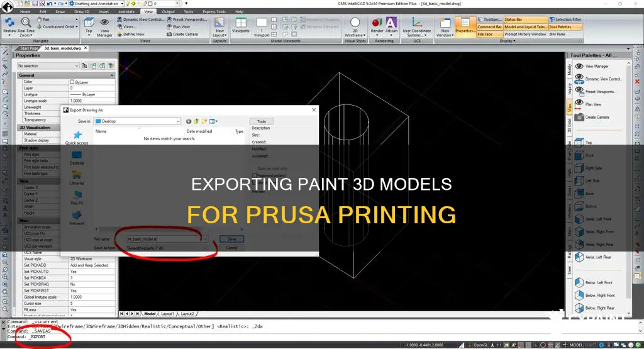The image size is (644, 349).
Task: Click the Save icon in quick access toolbar
Action: 35,4
